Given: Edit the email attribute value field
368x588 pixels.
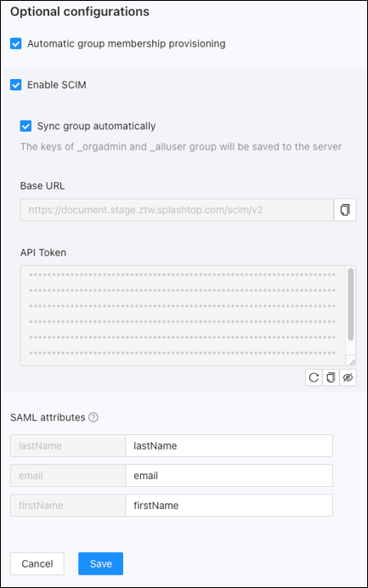Looking at the screenshot, I should [x=229, y=476].
